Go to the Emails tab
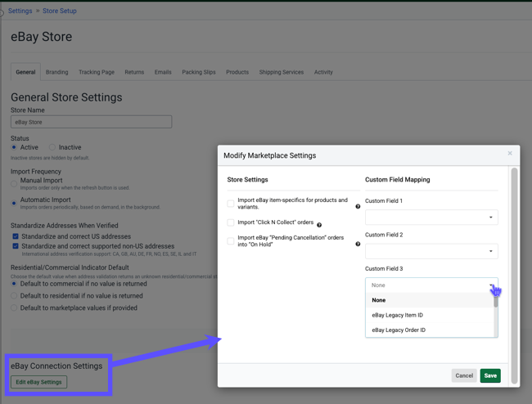Viewport: 532px width, 404px height. [163, 72]
